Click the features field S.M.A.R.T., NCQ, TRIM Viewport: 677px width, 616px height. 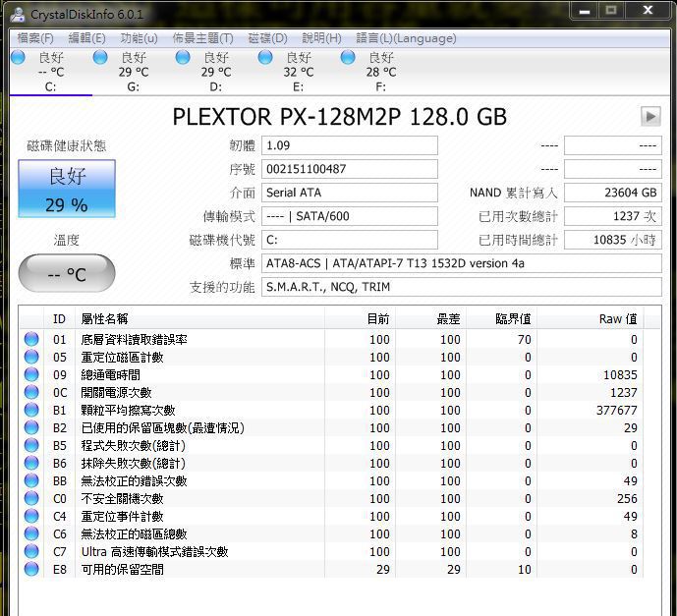coord(462,287)
